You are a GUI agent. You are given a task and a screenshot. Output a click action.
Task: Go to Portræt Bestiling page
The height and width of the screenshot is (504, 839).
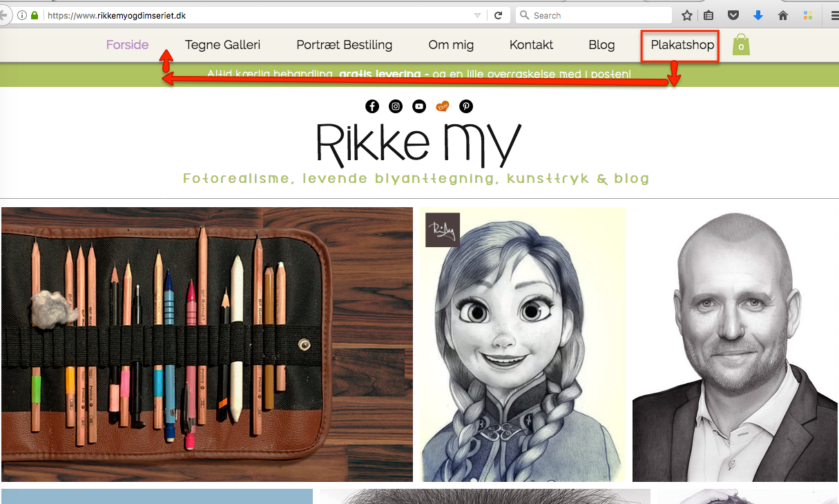[x=344, y=45]
